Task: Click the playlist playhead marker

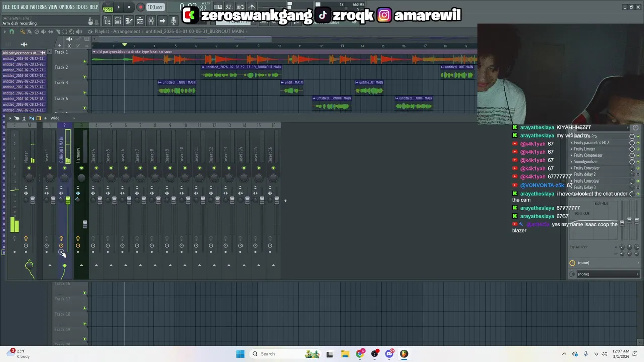Action: point(124,46)
